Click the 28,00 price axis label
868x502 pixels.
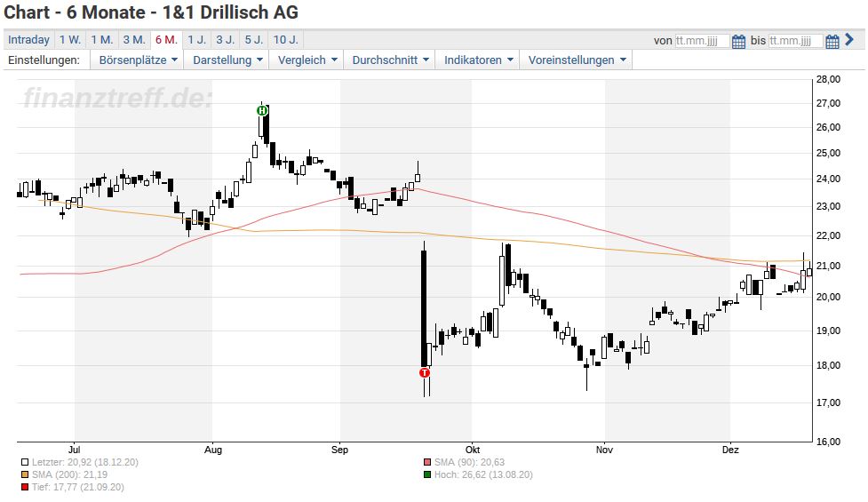coord(828,80)
